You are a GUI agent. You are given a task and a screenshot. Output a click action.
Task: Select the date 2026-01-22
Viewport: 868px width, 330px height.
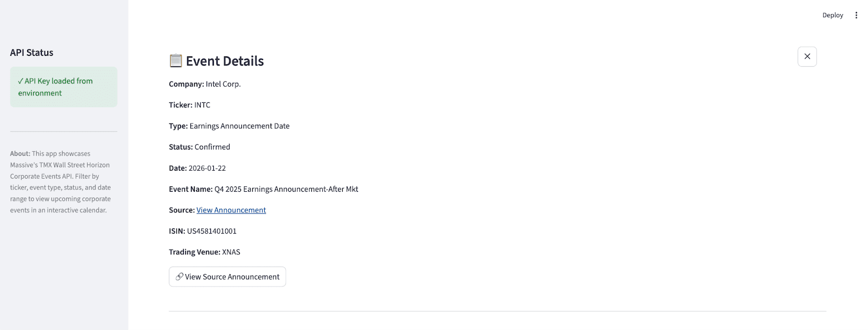click(x=207, y=169)
